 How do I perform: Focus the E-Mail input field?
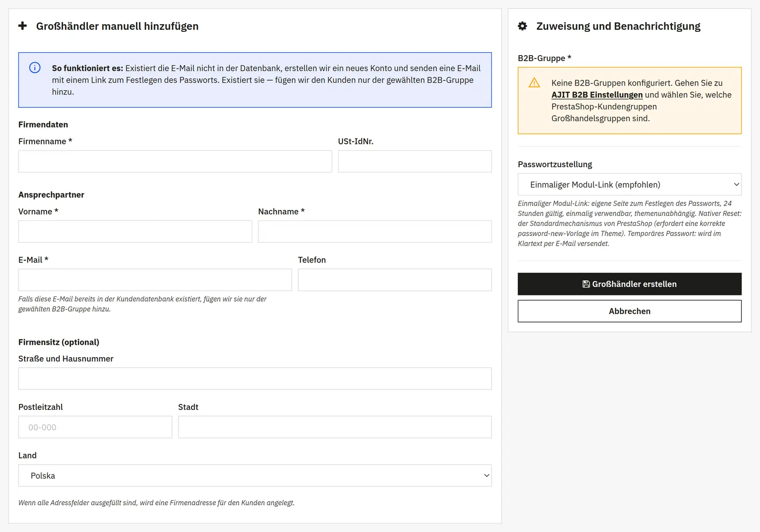pyautogui.click(x=155, y=280)
